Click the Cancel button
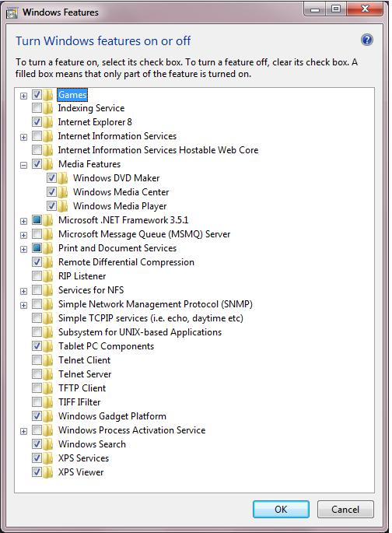The height and width of the screenshot is (533, 392). [x=345, y=509]
